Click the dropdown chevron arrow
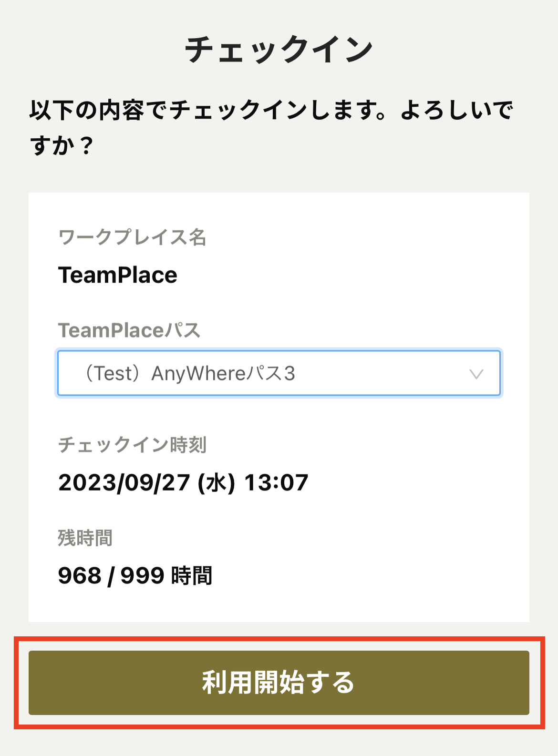 pos(476,374)
